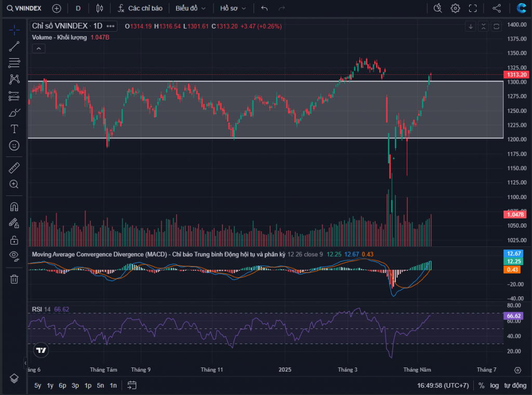This screenshot has height=395, width=532.
Task: Add a symbol to compare with plus icon
Action: click(57, 8)
